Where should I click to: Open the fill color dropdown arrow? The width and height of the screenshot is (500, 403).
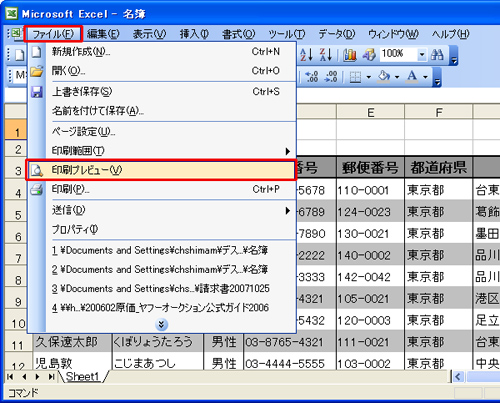click(x=397, y=77)
